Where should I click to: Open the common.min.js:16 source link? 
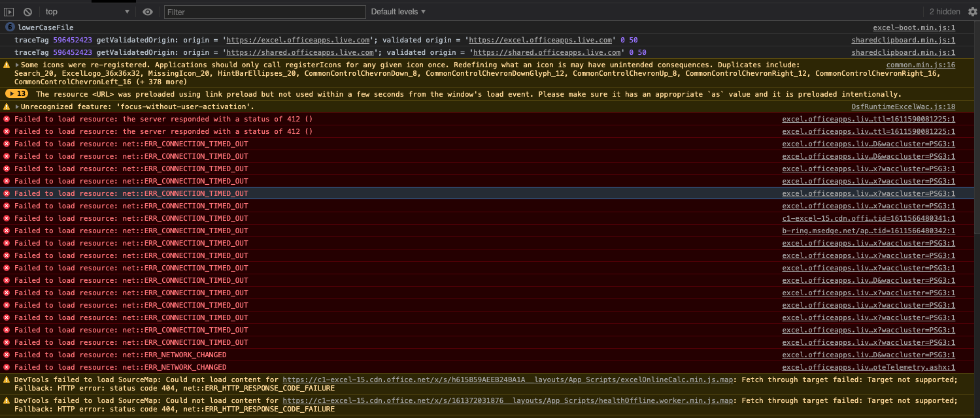[x=921, y=65]
